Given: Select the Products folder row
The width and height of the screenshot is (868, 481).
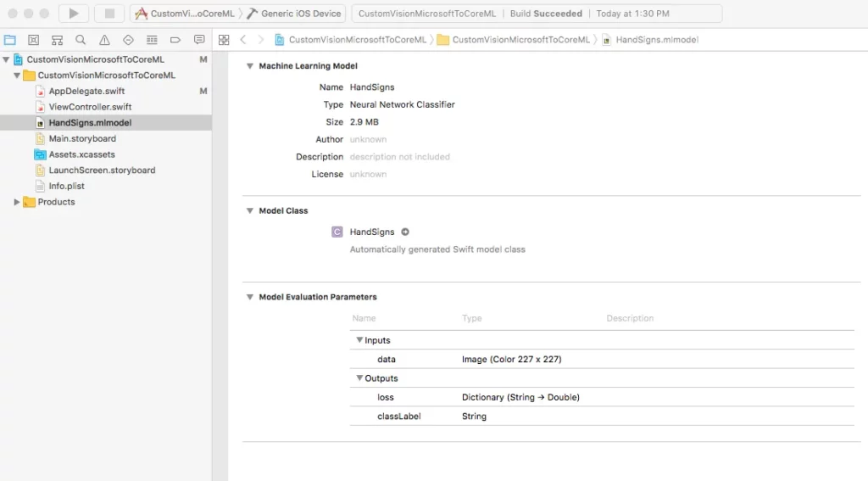Looking at the screenshot, I should pos(106,202).
